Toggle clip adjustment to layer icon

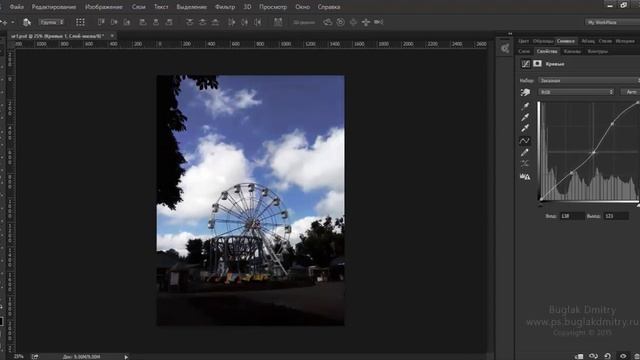pos(579,356)
